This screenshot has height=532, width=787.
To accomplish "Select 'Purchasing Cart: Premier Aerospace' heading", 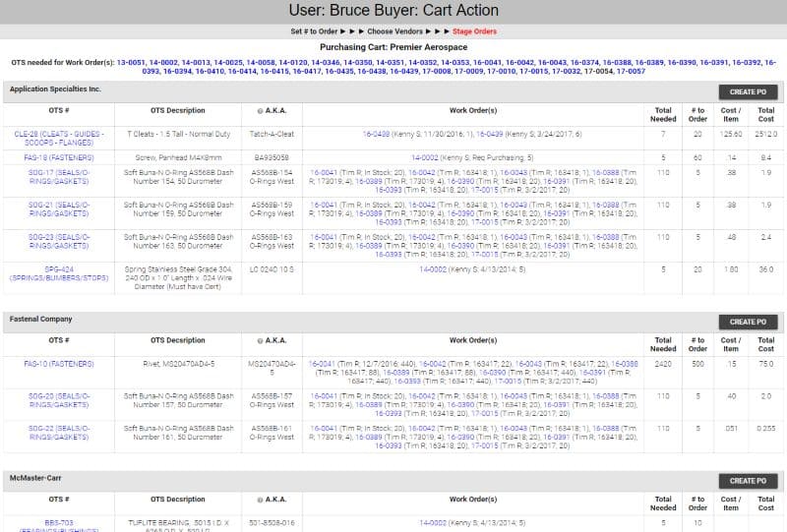I will tap(393, 47).
